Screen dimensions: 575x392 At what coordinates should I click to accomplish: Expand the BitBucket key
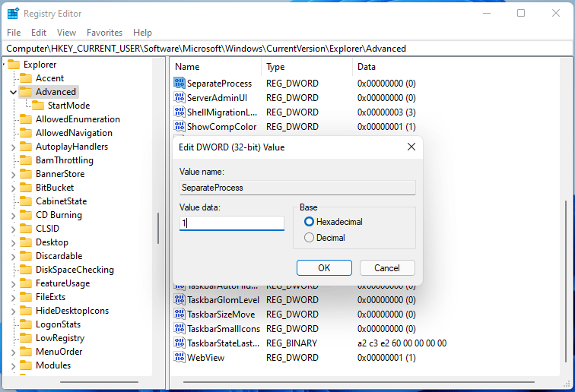click(13, 188)
